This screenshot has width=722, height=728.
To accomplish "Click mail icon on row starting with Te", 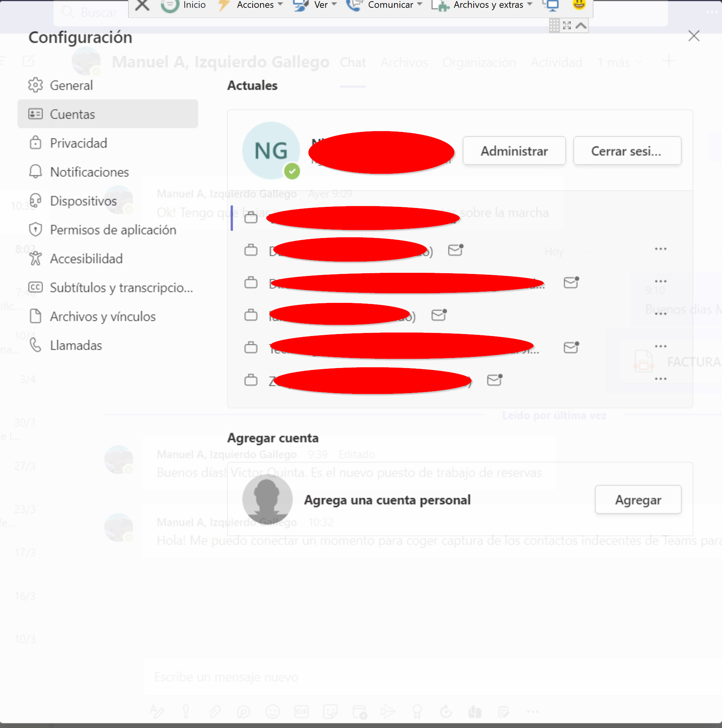I will pyautogui.click(x=571, y=347).
